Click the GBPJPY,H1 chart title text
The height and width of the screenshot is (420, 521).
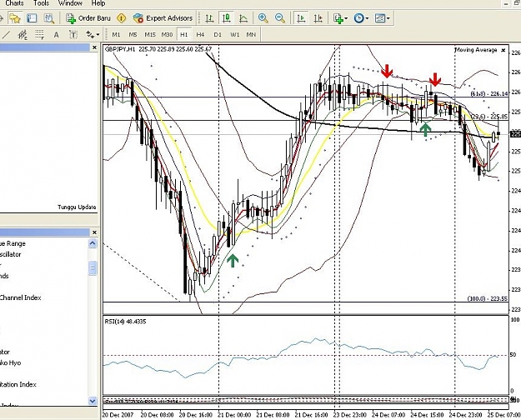(120, 49)
